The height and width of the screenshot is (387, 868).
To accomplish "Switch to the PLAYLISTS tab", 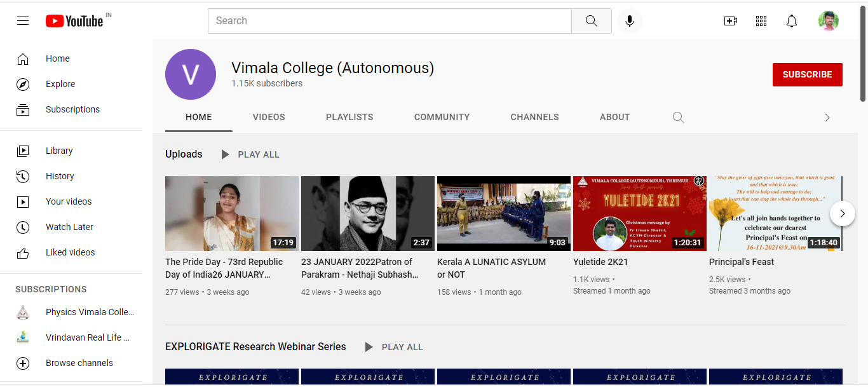I will 349,118.
